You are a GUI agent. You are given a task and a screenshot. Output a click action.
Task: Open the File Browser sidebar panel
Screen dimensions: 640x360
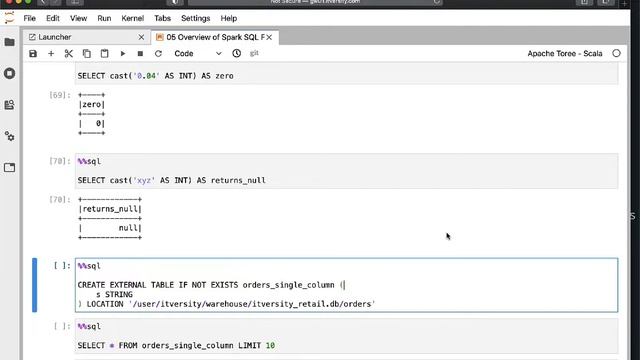pos(9,42)
